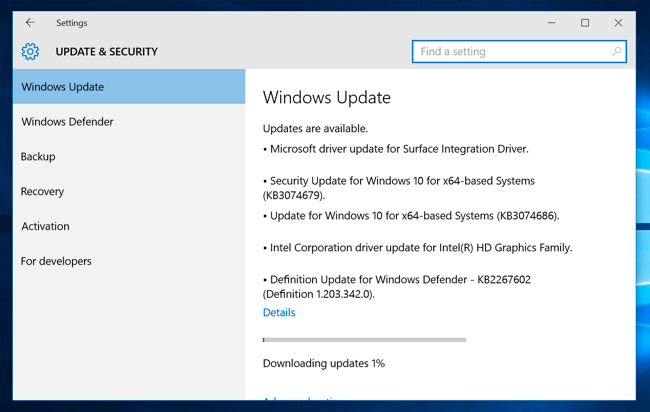Click the update download progress bar
The image size is (650, 412).
tap(364, 339)
